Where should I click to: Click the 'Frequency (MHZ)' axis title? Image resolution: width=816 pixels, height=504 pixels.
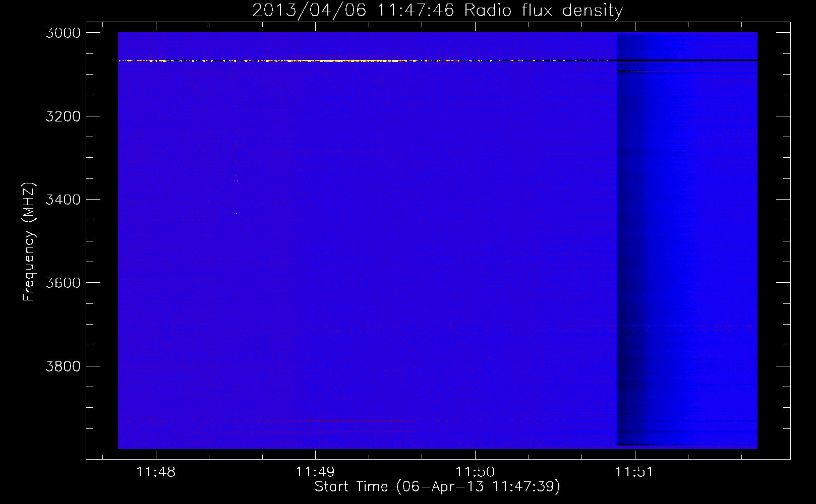click(29, 242)
